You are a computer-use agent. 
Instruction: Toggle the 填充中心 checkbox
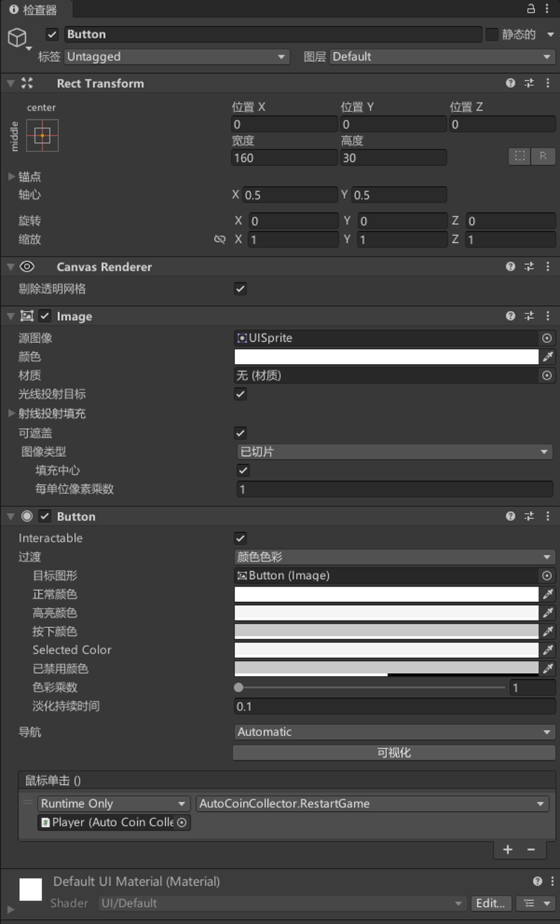243,471
